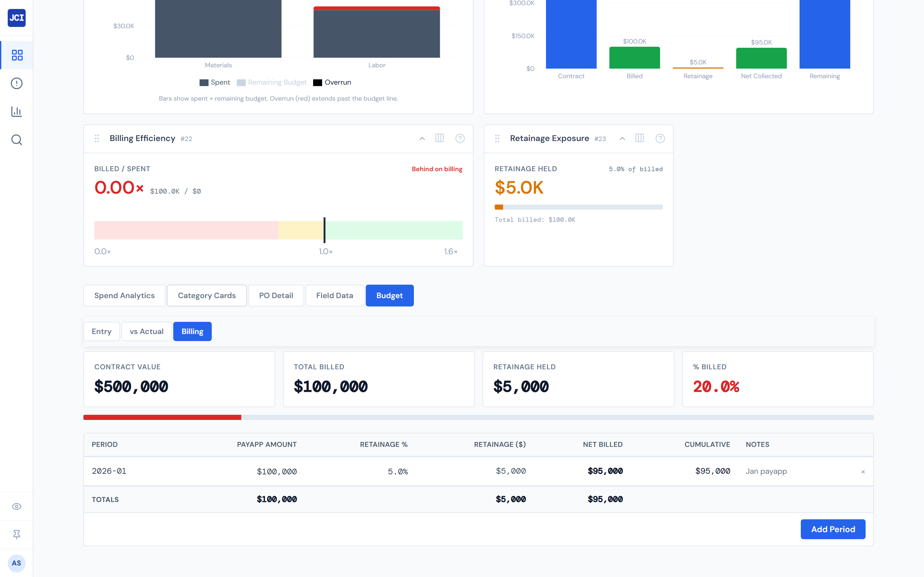Viewport: 924px width, 577px height.
Task: Toggle the Spent legend item
Action: (x=215, y=82)
